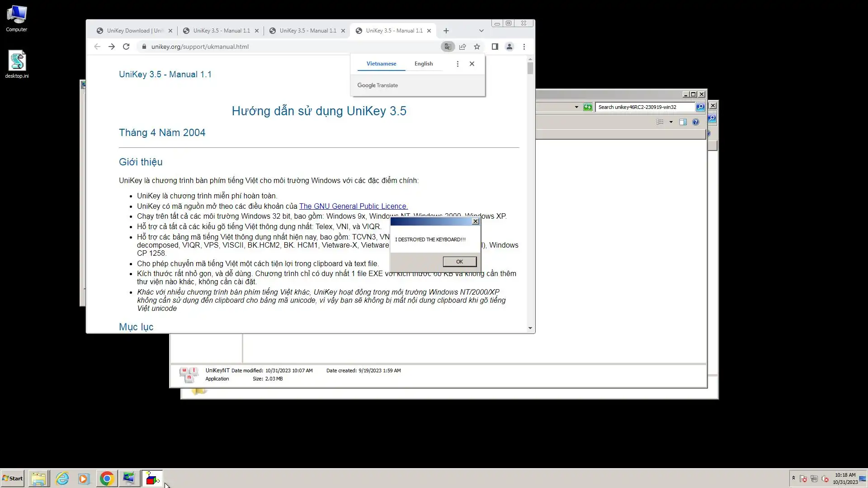Viewport: 868px width, 488px height.
Task: Click the share page icon
Action: pos(462,47)
